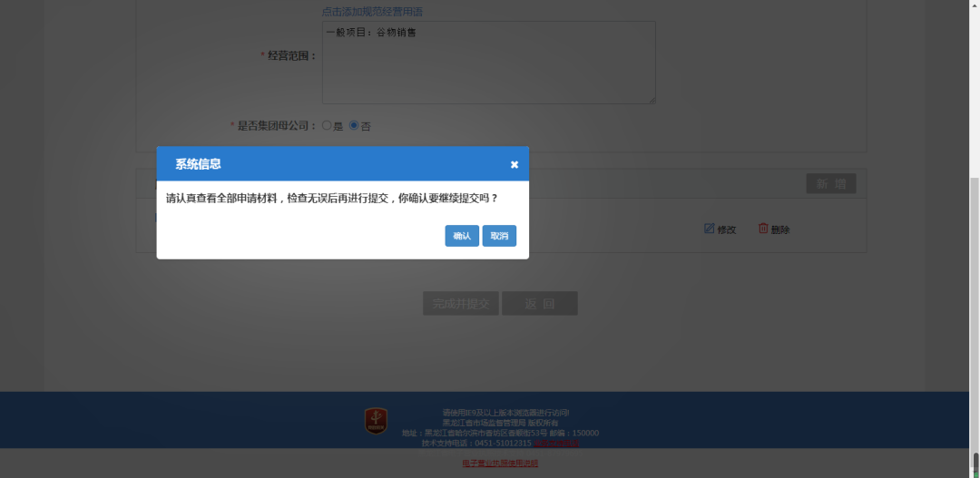Click the 地址 footer address line
Image resolution: width=980 pixels, height=478 pixels.
[x=500, y=433]
